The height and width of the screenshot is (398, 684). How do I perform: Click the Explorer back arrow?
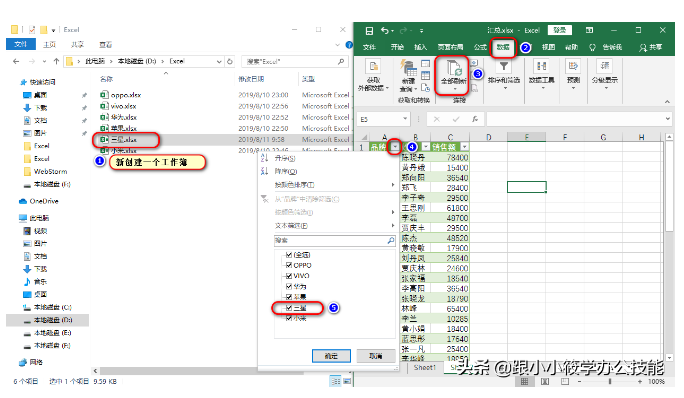pos(16,62)
